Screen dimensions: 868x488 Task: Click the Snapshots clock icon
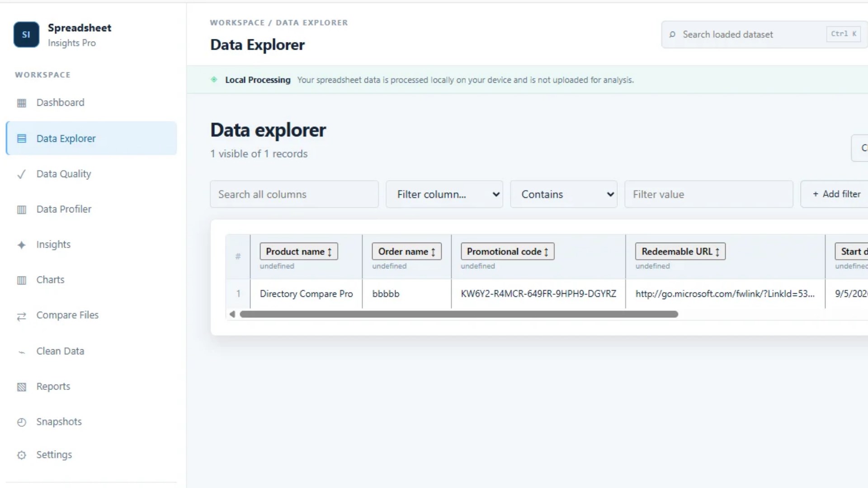tap(21, 422)
